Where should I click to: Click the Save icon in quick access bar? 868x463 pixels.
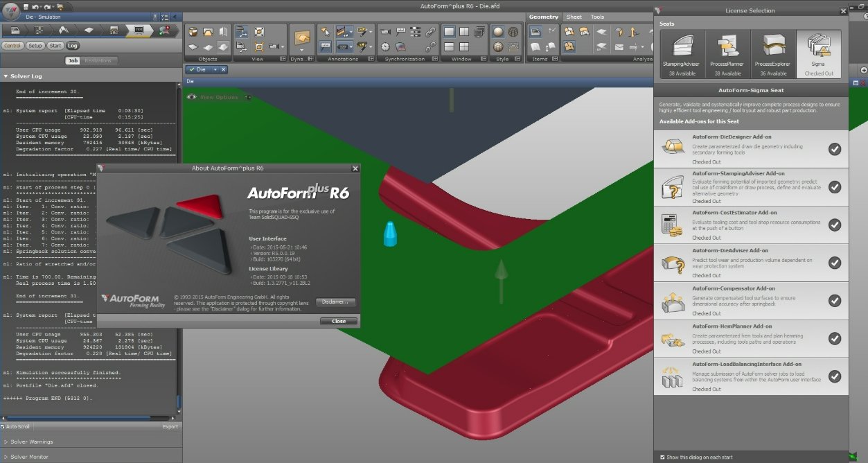(x=26, y=6)
